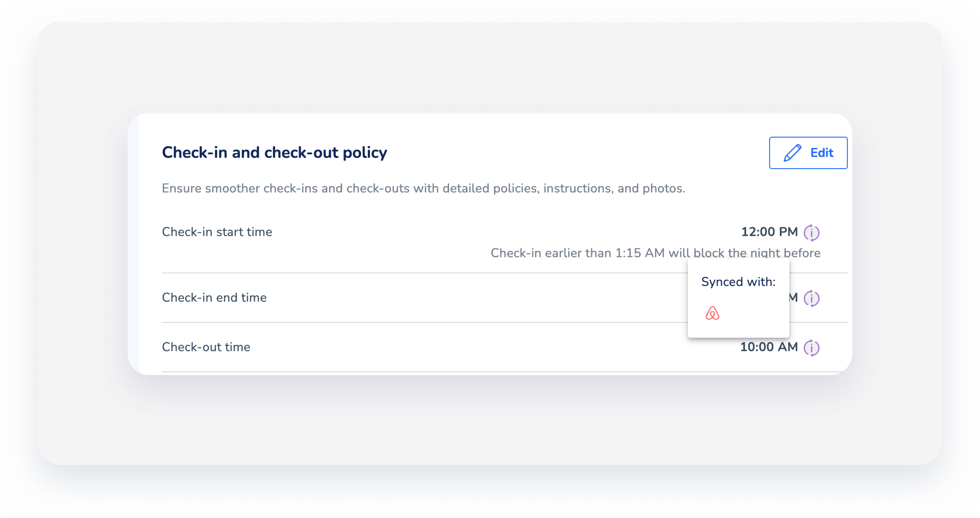
Task: Click the Edit button
Action: click(808, 153)
